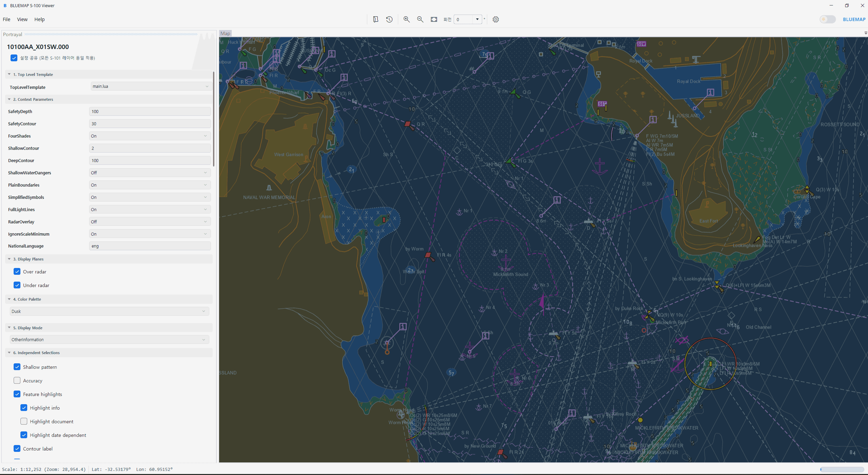Collapse 3. Display Planes section
Viewport: 868px width, 475px height.
coord(9,259)
